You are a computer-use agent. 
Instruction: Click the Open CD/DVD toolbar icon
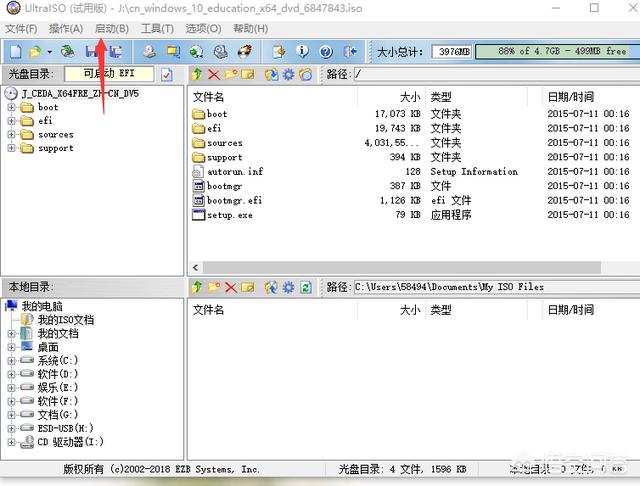point(68,51)
